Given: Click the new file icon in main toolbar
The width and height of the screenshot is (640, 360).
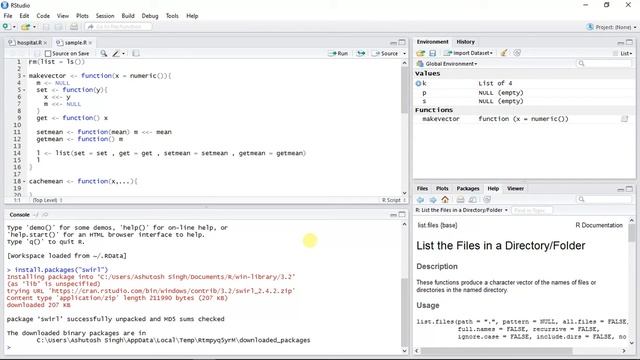Looking at the screenshot, I should pos(6,27).
